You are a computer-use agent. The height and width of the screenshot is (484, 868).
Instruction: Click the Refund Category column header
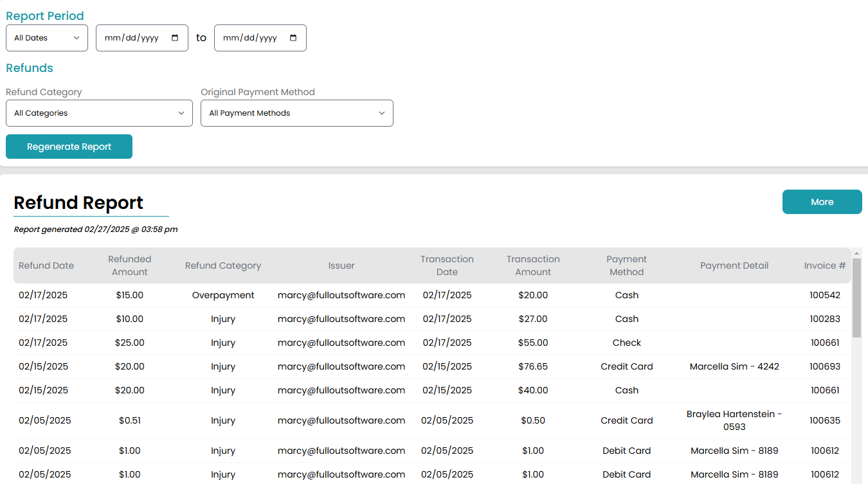[223, 265]
